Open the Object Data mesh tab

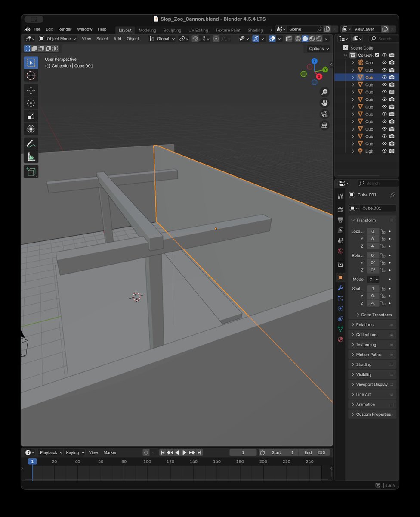pos(340,329)
